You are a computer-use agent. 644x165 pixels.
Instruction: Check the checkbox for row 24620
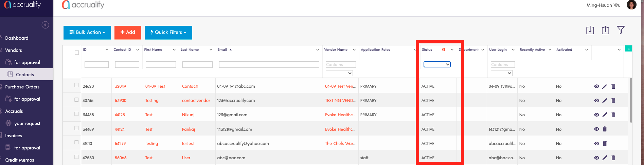pos(76,85)
